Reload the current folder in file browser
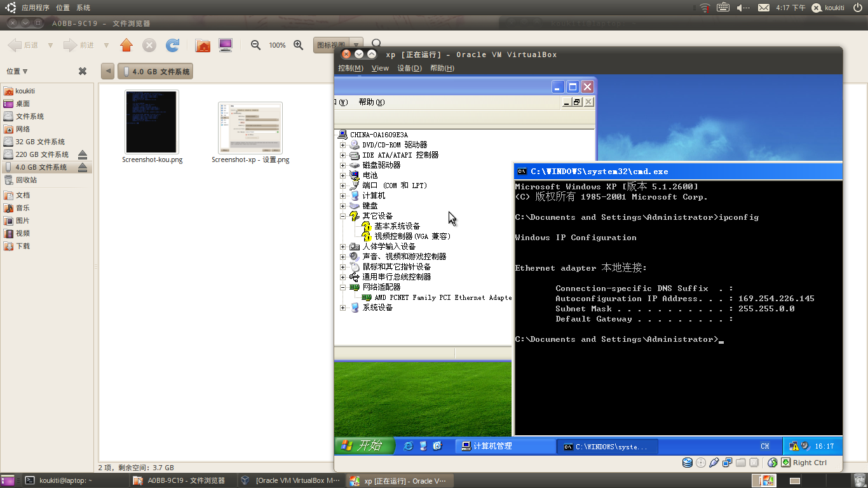868x488 pixels. coord(172,45)
